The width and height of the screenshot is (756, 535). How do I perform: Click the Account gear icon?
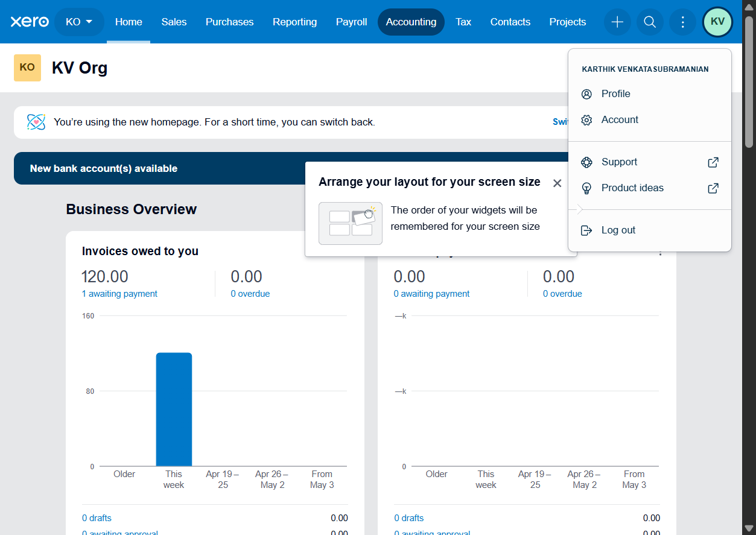click(586, 120)
